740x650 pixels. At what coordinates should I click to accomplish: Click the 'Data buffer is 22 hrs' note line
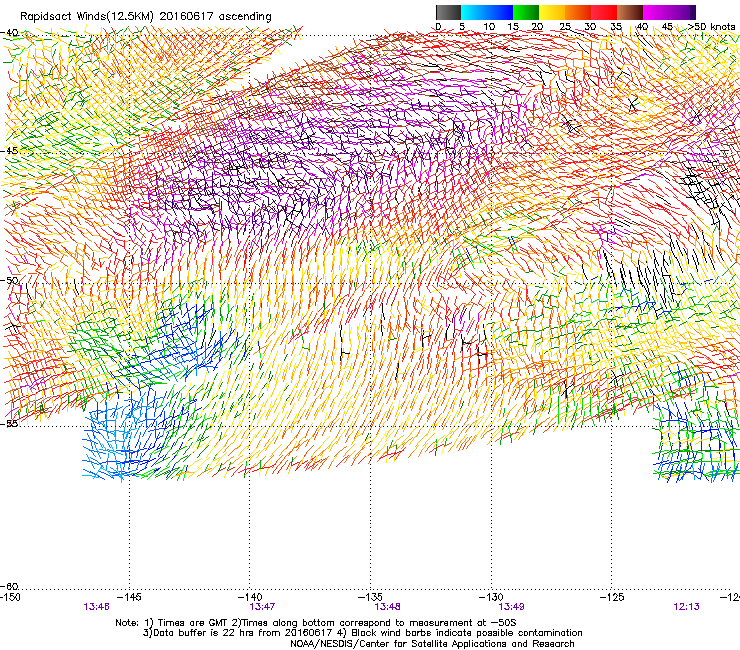coord(363,633)
